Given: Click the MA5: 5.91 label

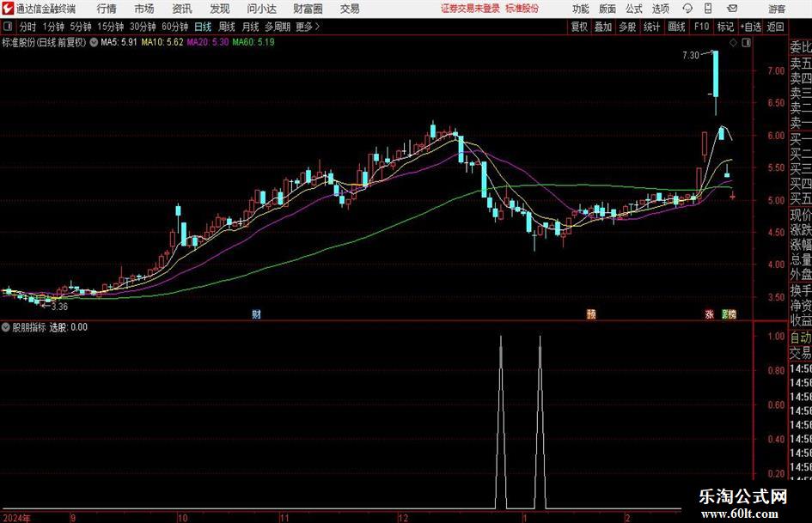Looking at the screenshot, I should coord(119,42).
